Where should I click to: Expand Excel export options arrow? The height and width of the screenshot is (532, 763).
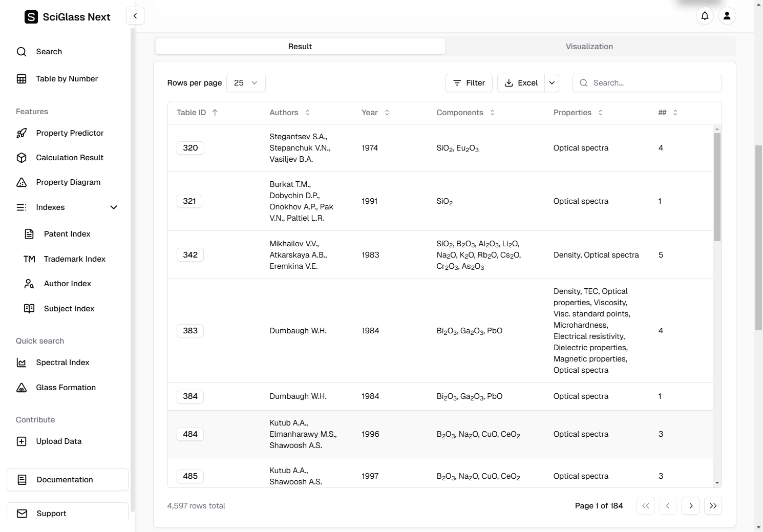click(552, 83)
